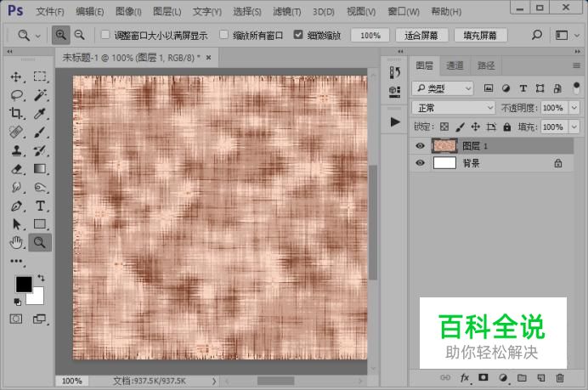588x390 pixels.
Task: Select the Eyedropper tool
Action: tap(40, 113)
